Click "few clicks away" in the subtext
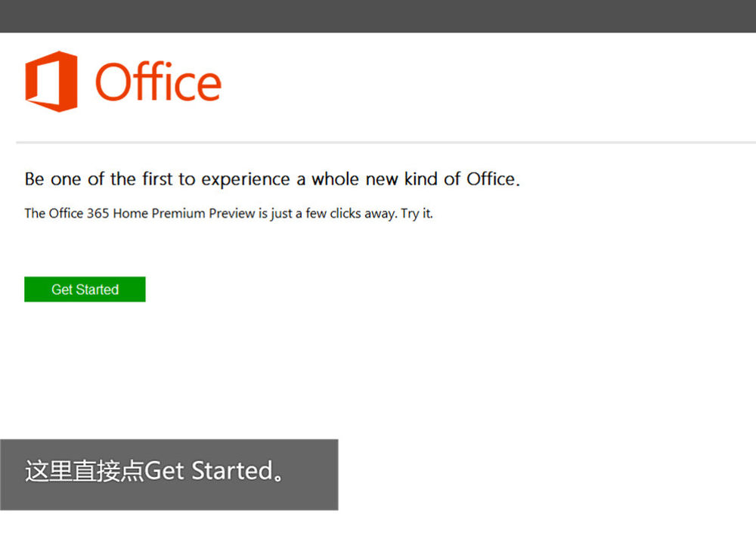756x545 pixels. pyautogui.click(x=351, y=213)
